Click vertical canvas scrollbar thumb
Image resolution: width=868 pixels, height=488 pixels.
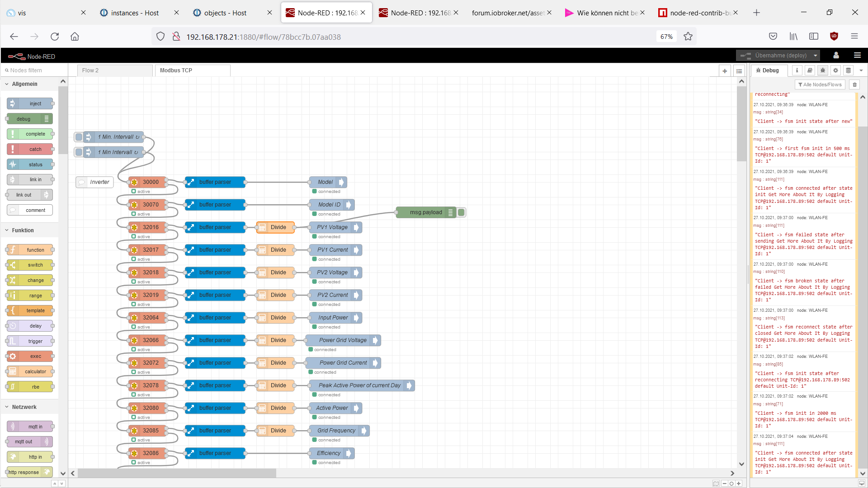point(741,123)
